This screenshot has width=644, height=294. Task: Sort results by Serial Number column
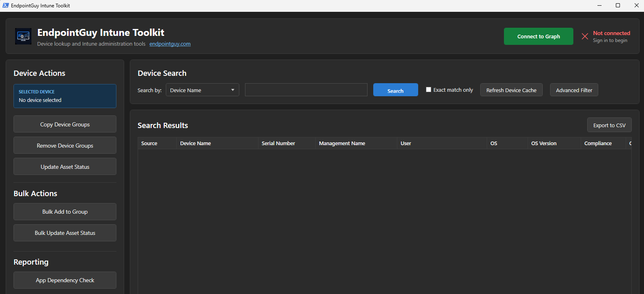287,143
